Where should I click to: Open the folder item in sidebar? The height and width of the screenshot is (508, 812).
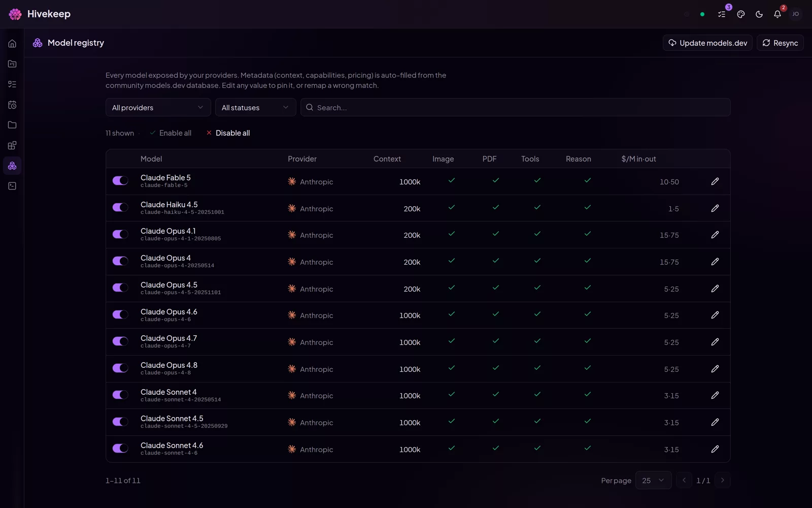tap(12, 125)
